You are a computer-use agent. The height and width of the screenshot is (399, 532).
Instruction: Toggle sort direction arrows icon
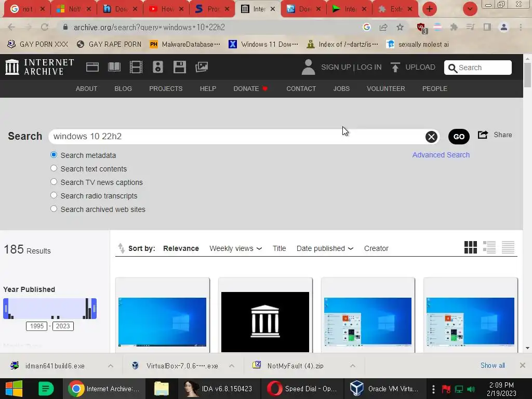(x=121, y=248)
